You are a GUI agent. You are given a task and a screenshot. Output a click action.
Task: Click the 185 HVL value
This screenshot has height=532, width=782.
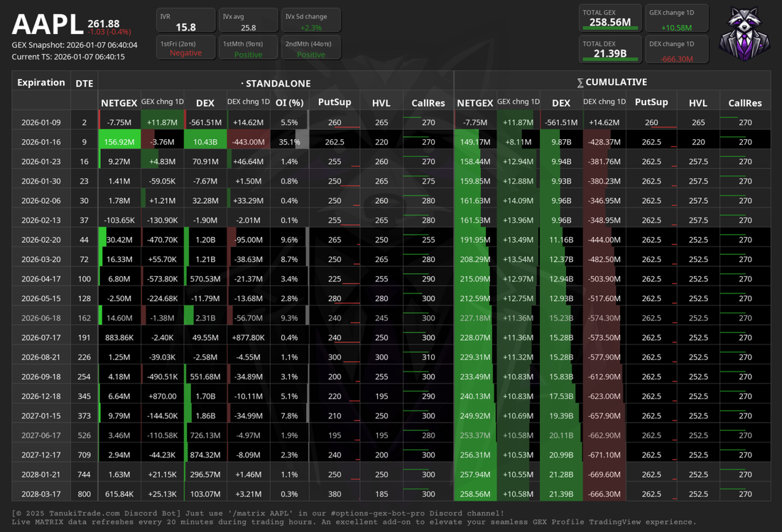tap(381, 494)
